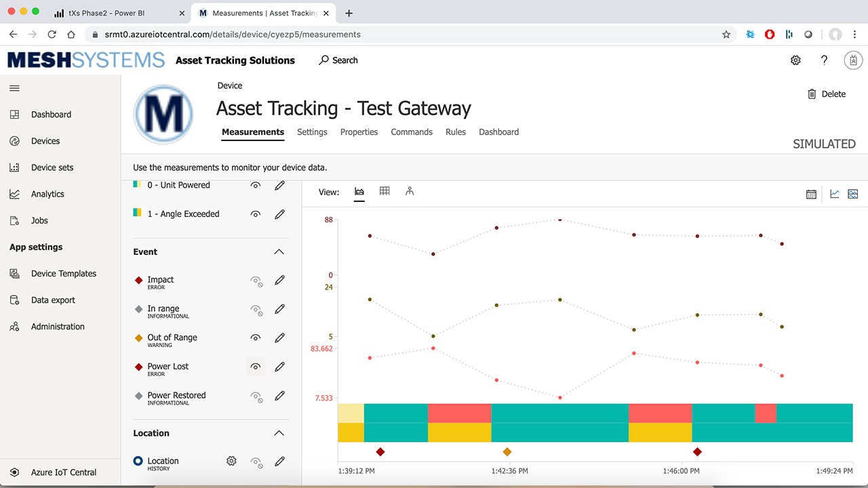Switch to the Commands tab
Viewport: 868px width, 488px height.
click(412, 132)
